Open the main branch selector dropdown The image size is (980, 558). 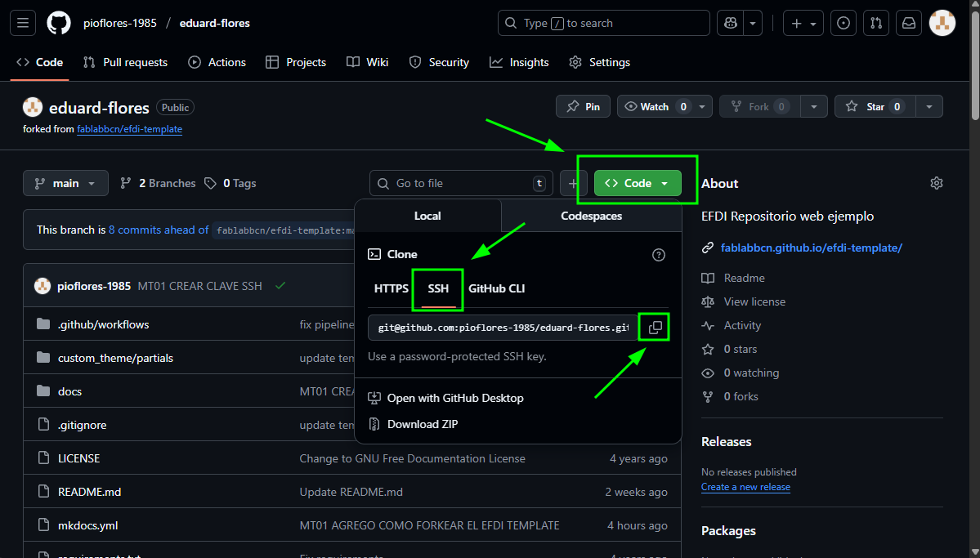(x=65, y=183)
